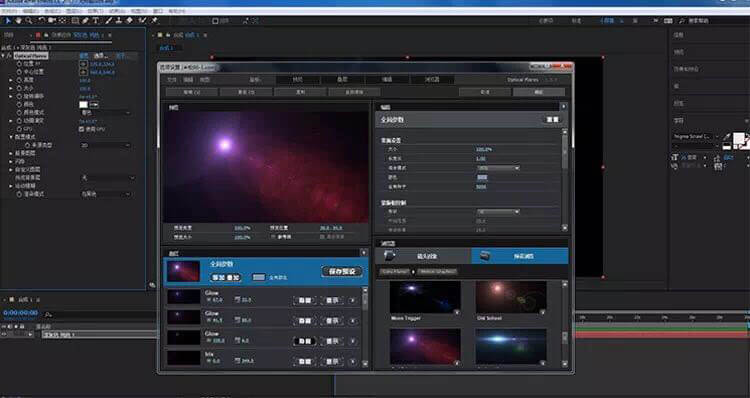Select the Brush tool
The image size is (750, 398).
pyautogui.click(x=109, y=21)
